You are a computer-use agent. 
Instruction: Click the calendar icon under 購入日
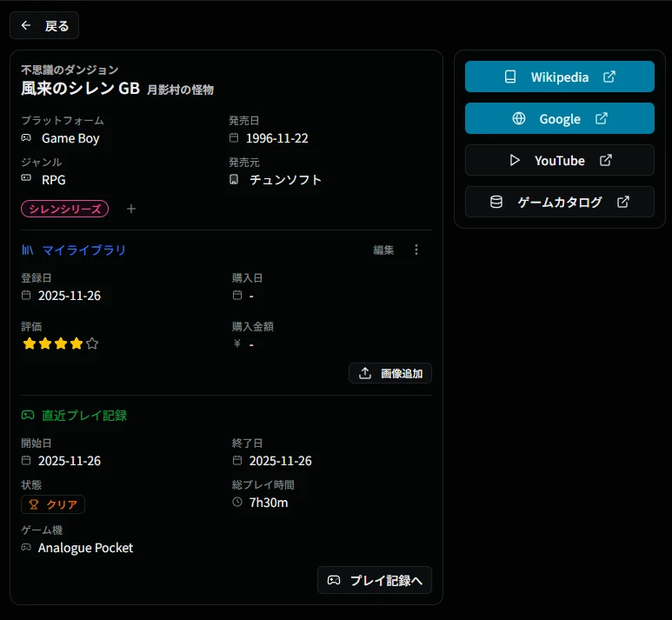[x=237, y=295]
